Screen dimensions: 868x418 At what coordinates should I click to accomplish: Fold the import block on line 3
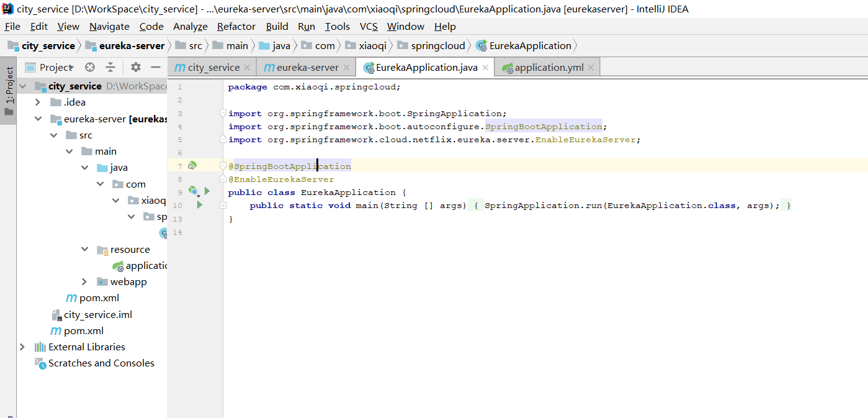pyautogui.click(x=223, y=113)
